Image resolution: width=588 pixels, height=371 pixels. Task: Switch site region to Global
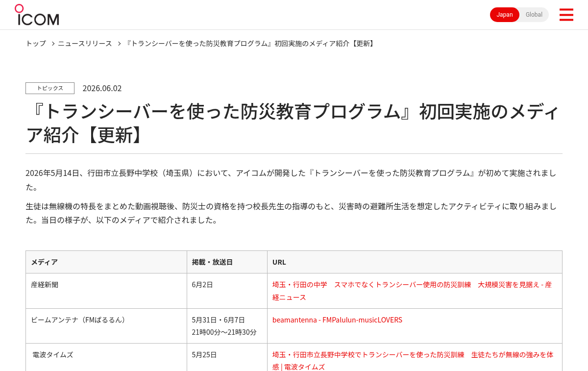point(534,15)
